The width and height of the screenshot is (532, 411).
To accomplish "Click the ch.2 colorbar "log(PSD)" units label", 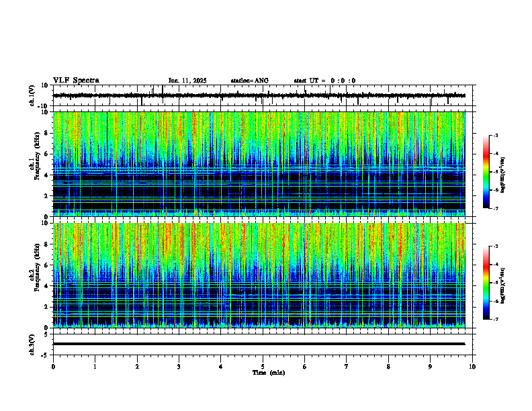I will [x=503, y=285].
